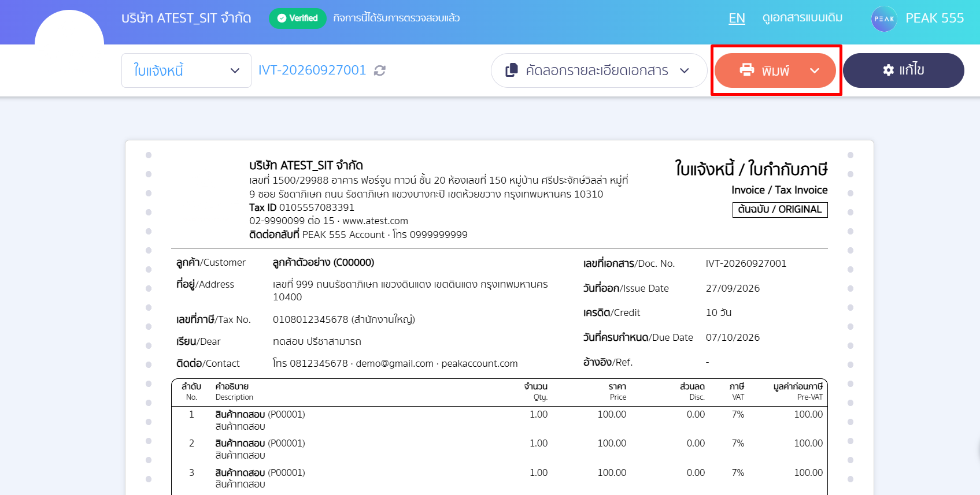980x495 pixels.
Task: Click the Description column header
Action: 234,392
